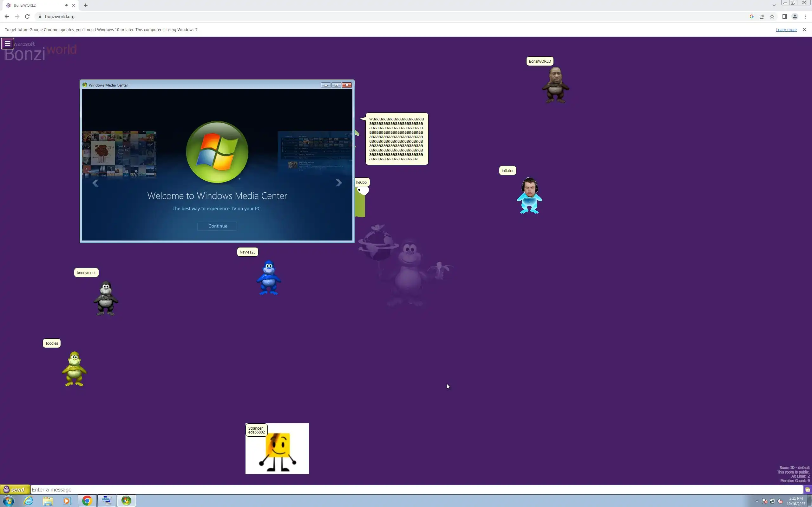Click the Learn more link
Image resolution: width=812 pixels, height=507 pixels.
(786, 29)
